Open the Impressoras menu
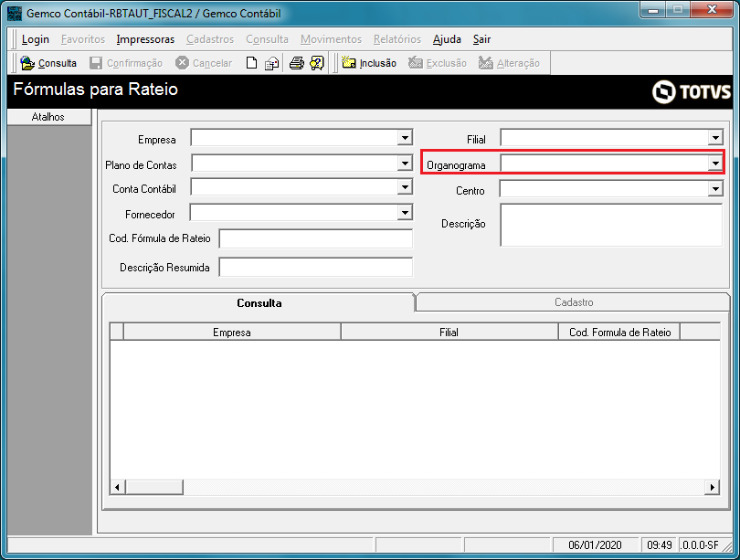The image size is (740, 560). [x=145, y=39]
